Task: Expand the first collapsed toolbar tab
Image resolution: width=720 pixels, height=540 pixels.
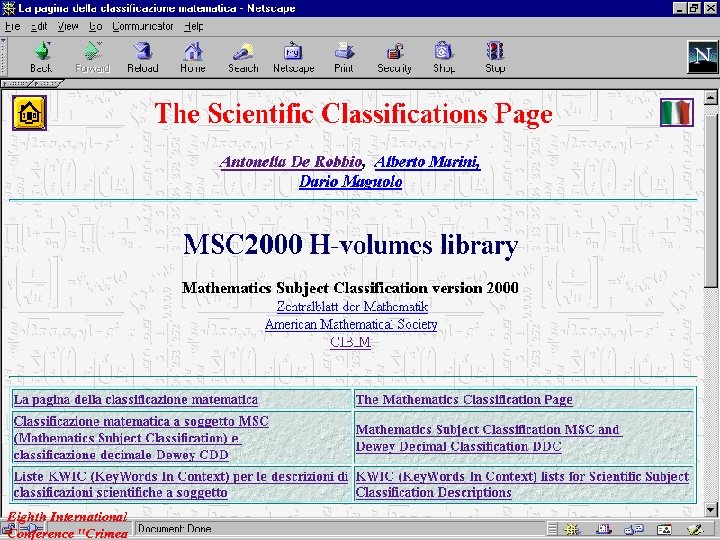Action: 17,84
